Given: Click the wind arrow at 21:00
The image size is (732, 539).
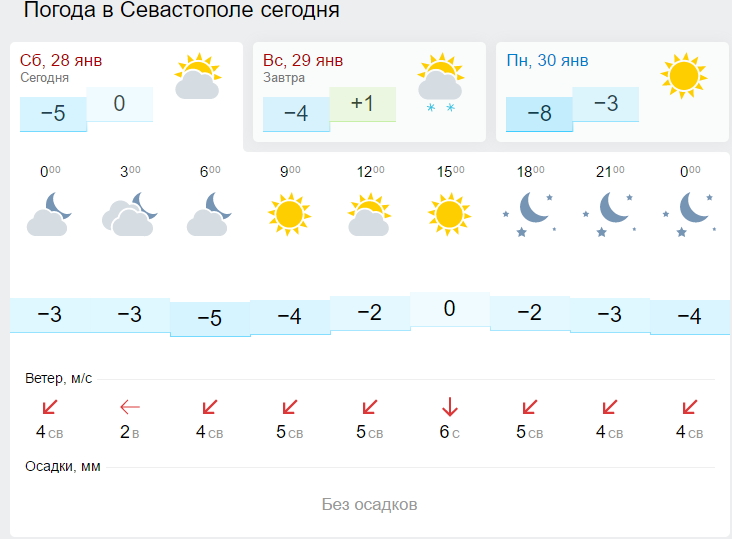Looking at the screenshot, I should click(609, 407).
